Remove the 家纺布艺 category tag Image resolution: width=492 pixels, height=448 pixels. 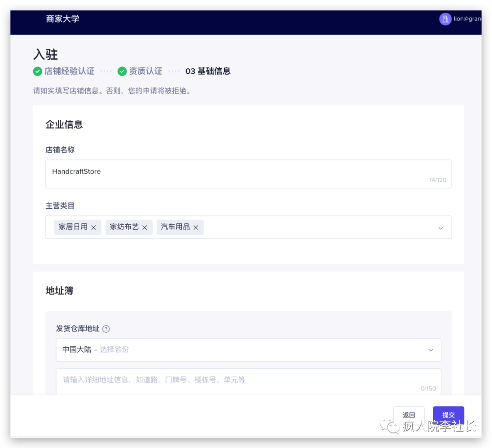click(x=144, y=227)
